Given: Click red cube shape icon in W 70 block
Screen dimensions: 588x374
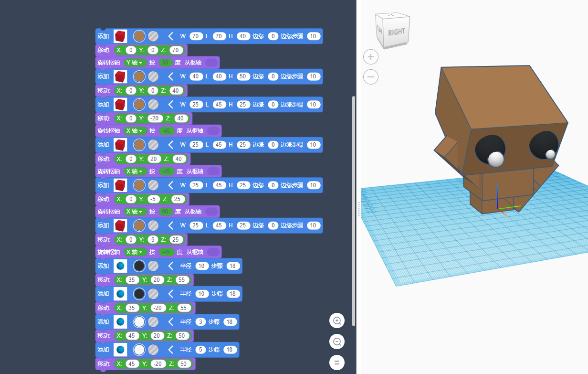Looking at the screenshot, I should (x=120, y=36).
